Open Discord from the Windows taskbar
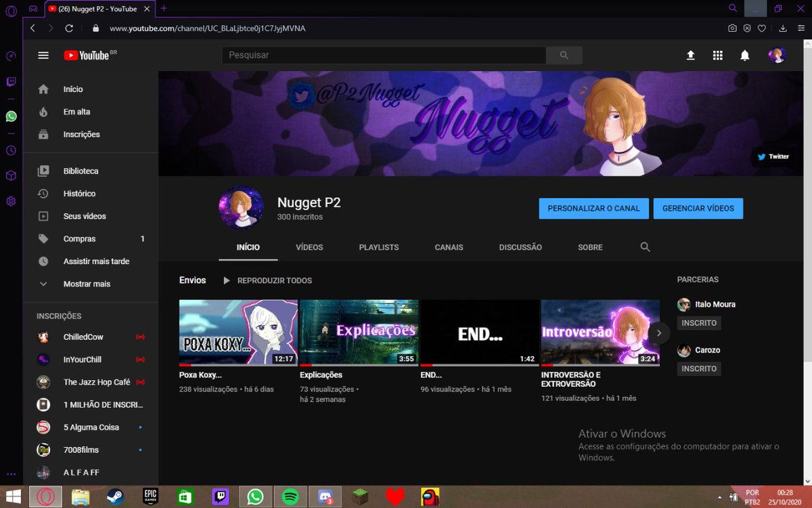This screenshot has width=812, height=508. [x=325, y=496]
